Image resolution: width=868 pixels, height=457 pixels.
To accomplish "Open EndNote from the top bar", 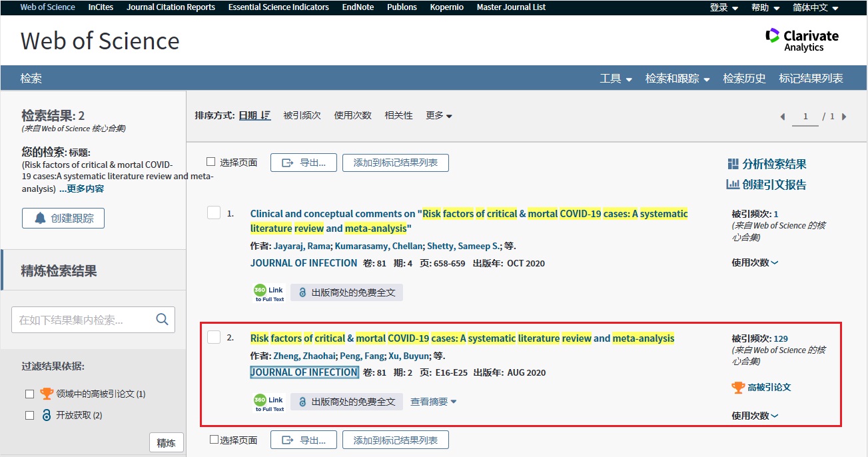I will click(358, 7).
